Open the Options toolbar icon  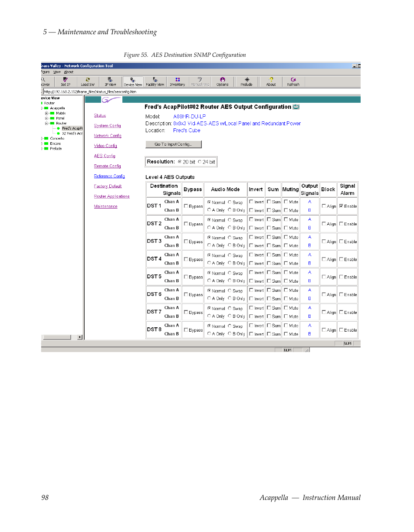click(222, 82)
